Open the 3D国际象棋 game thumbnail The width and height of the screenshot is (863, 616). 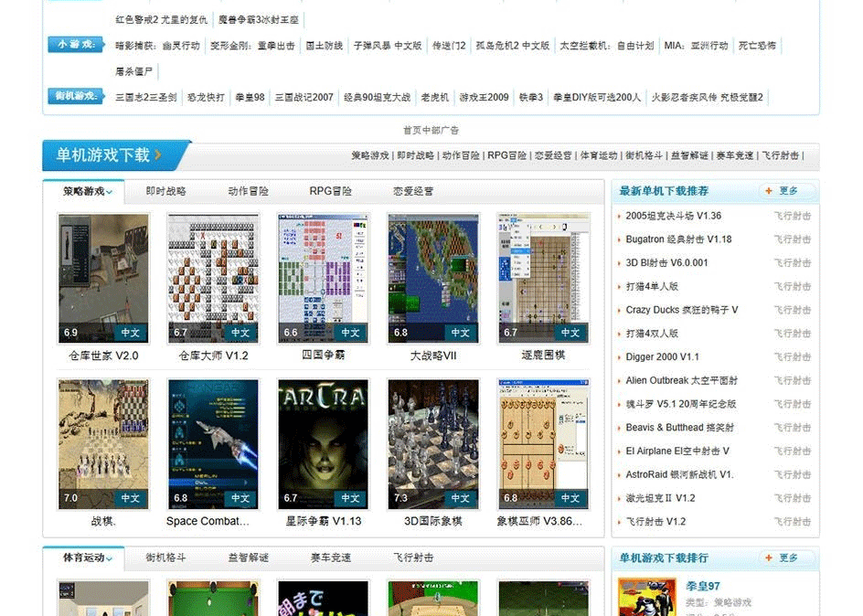[x=433, y=444]
